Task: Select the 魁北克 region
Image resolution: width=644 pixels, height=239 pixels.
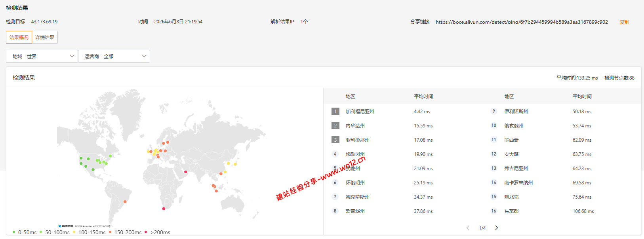Action: click(x=511, y=197)
